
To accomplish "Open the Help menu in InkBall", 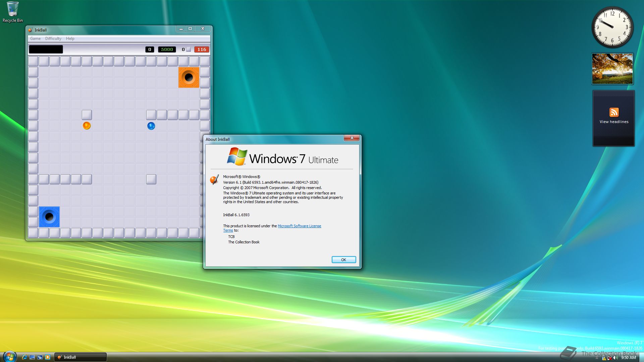I will pyautogui.click(x=70, y=39).
